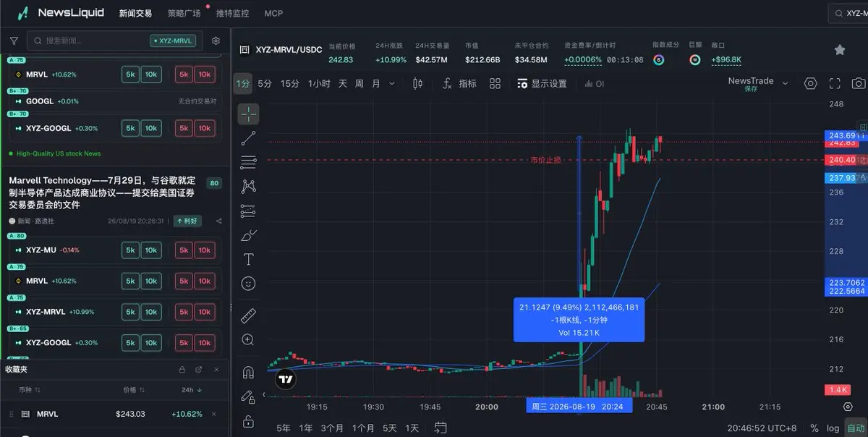Screen dimensions: 868x437
Task: Toggle the favorite star for XYZ-MRVL/USDC
Action: pos(840,50)
